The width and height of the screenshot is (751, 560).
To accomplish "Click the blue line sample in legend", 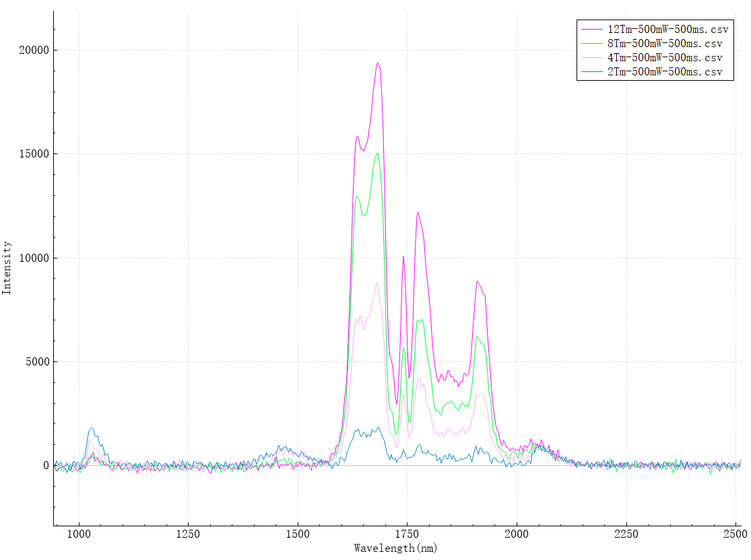I will point(592,72).
